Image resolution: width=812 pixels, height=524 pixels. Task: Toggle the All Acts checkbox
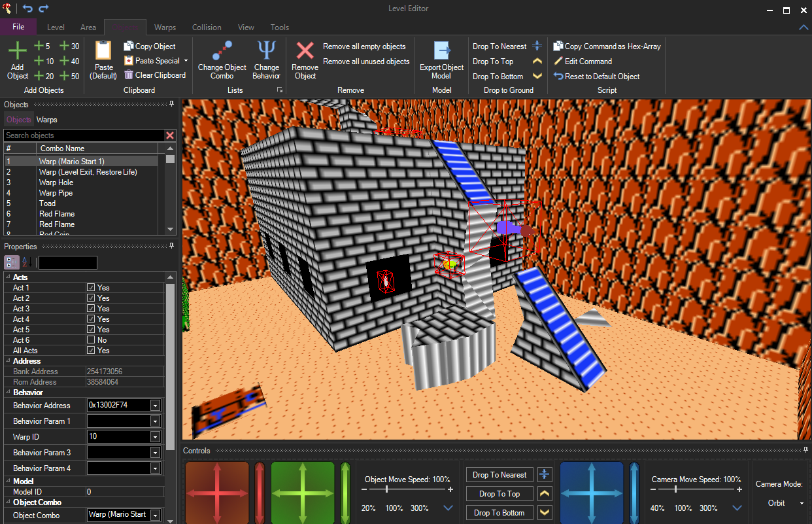coord(92,351)
